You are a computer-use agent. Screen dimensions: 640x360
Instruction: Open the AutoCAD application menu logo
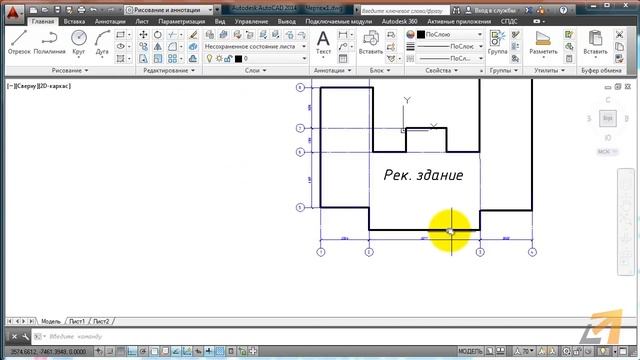(13, 13)
